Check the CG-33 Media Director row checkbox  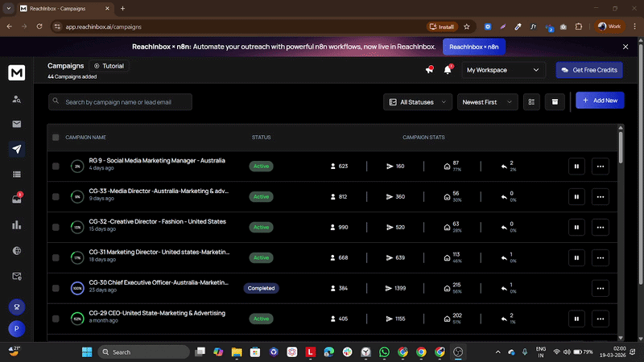click(x=56, y=196)
